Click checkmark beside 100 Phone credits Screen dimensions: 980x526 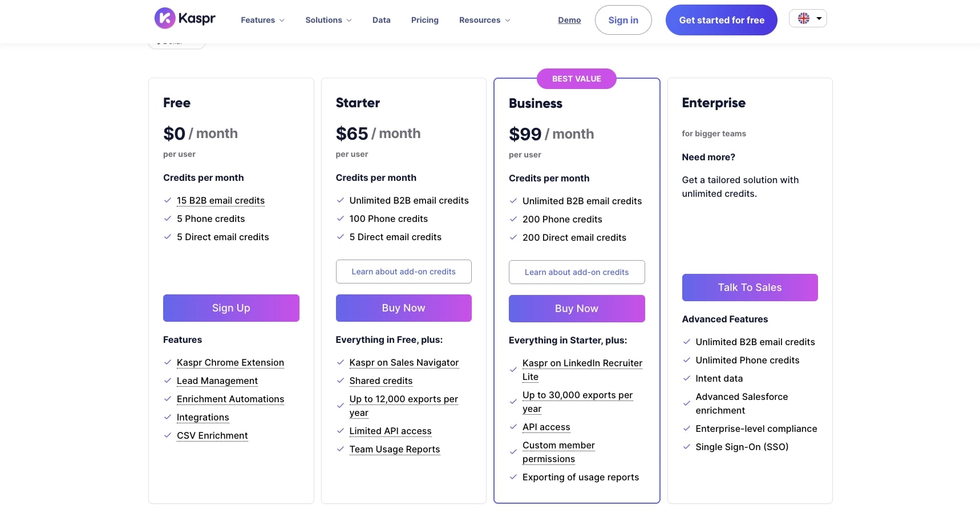[x=341, y=219]
